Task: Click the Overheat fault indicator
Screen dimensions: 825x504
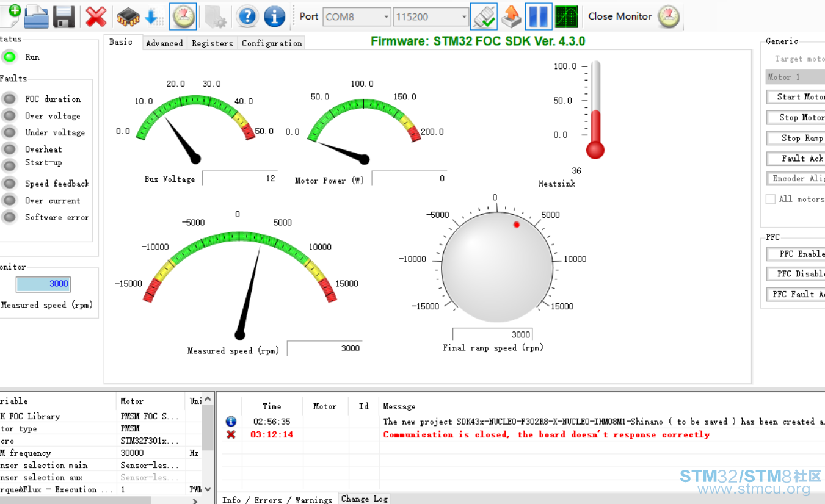Action: coord(9,149)
